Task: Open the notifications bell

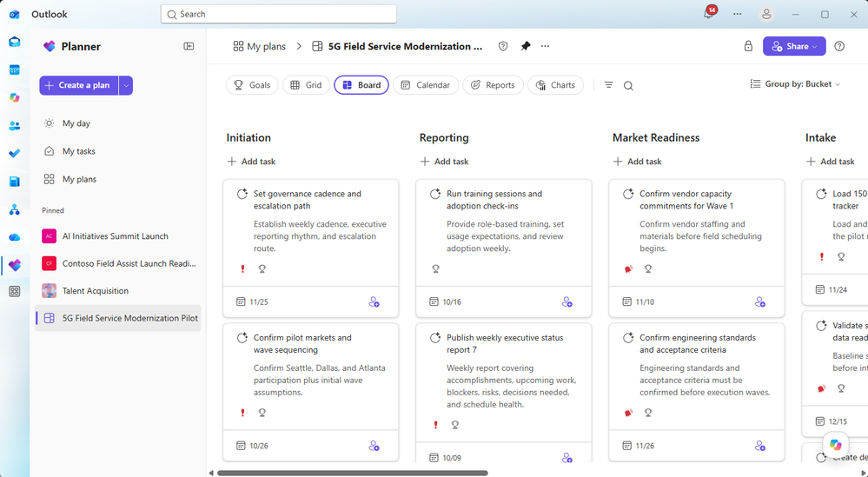Action: [709, 14]
